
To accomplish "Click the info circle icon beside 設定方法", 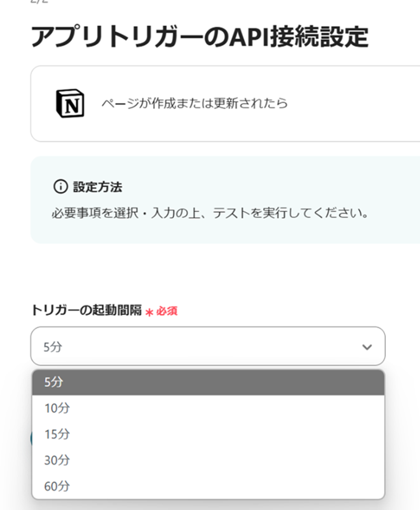I will (x=60, y=186).
